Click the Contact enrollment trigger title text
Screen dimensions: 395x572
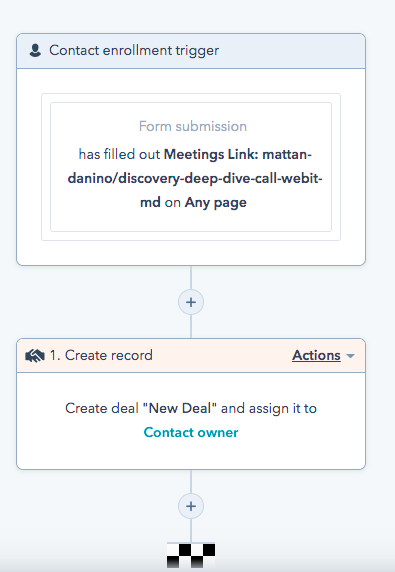click(x=134, y=51)
